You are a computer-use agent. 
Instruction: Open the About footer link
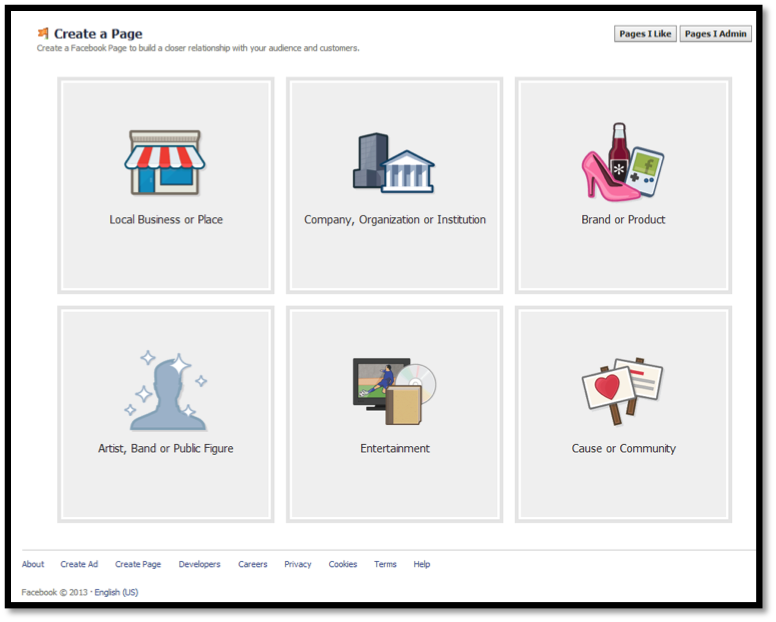coord(33,564)
